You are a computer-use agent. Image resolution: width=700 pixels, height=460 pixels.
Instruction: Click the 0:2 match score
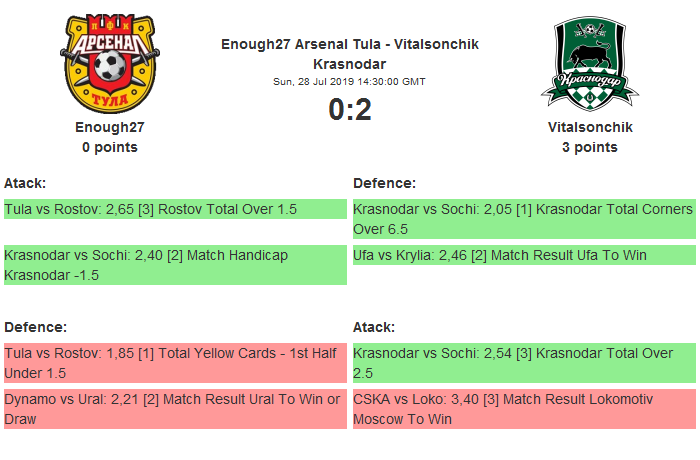350,109
